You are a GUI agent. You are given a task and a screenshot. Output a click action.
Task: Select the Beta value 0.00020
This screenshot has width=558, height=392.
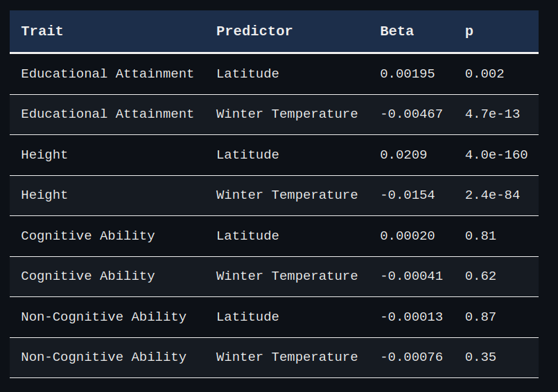point(408,236)
